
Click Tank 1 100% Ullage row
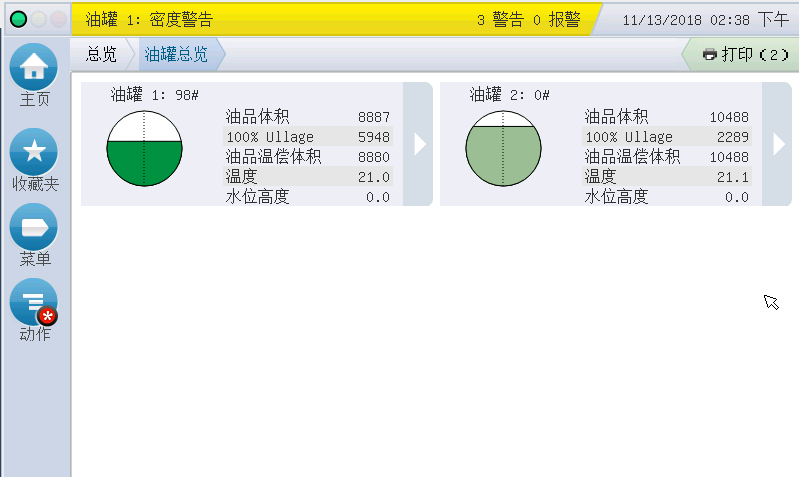[307, 136]
